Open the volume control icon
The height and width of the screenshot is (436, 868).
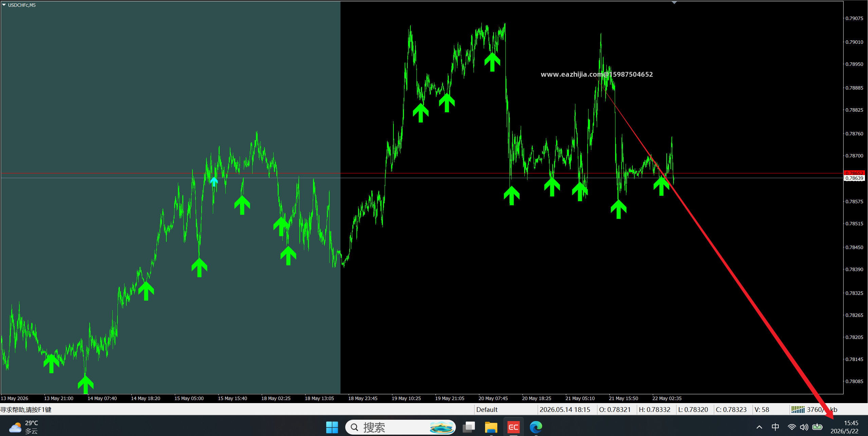click(804, 427)
